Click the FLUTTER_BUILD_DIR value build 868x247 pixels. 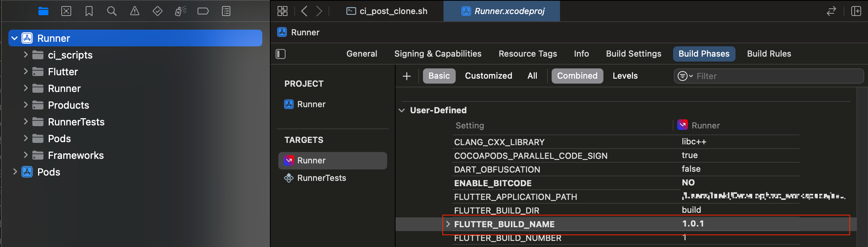(691, 210)
